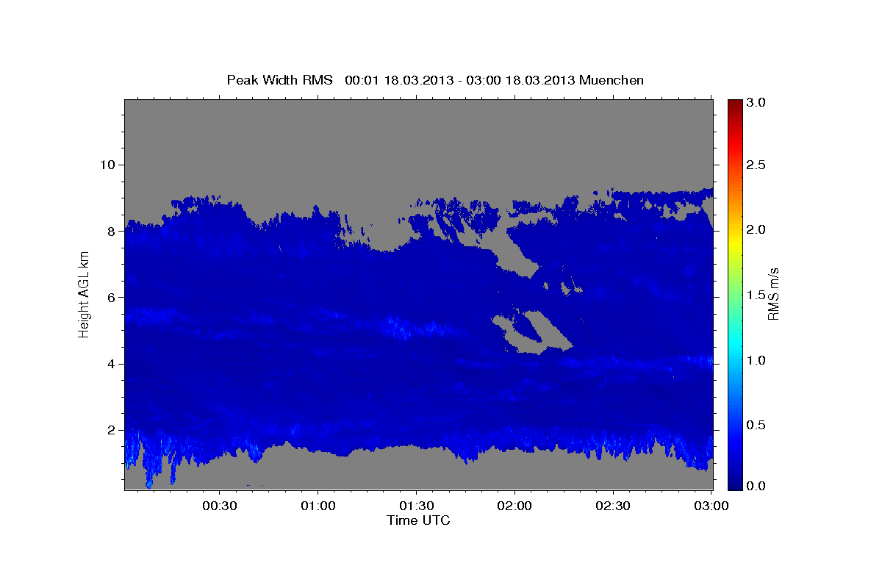Viewport: 882px width, 588px height.
Task: Click the colorbar value 1.5
Action: pos(756,295)
